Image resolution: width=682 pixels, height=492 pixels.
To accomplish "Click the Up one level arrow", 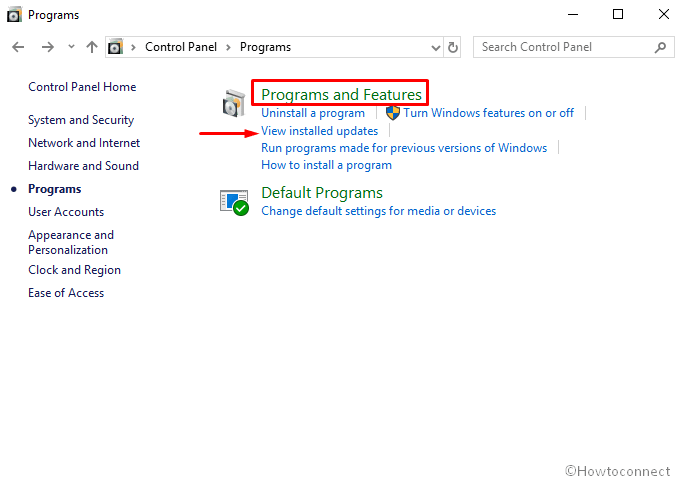I will pyautogui.click(x=92, y=47).
